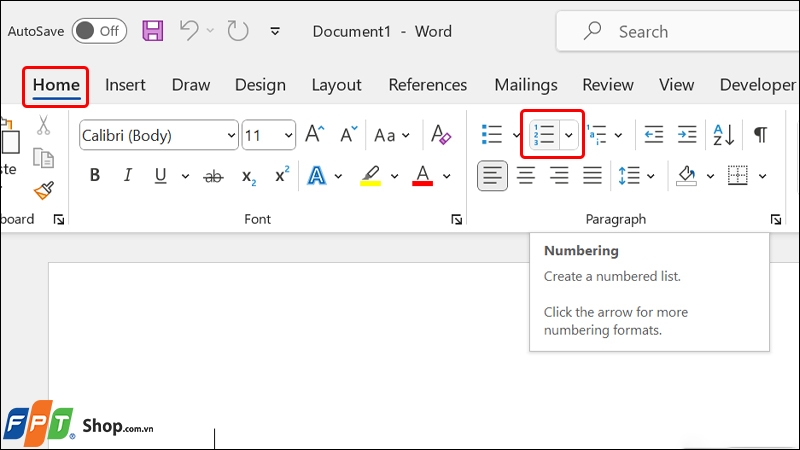The height and width of the screenshot is (450, 800).
Task: Toggle the AutoSave switch
Action: tap(99, 31)
